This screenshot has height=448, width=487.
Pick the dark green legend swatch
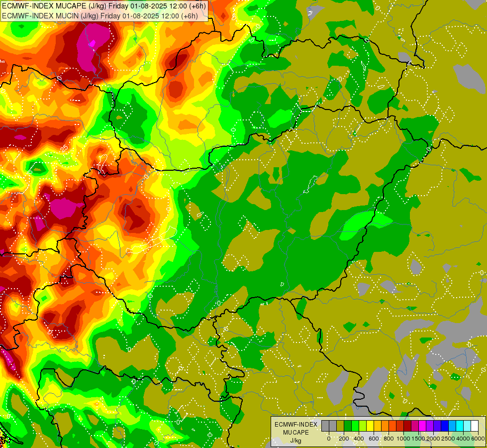[x=348, y=426]
